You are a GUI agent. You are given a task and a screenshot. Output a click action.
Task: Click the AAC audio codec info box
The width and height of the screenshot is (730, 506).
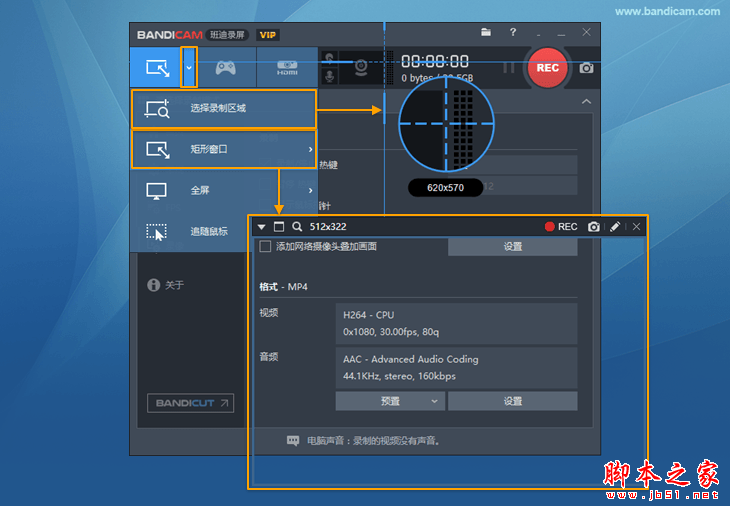[456, 368]
